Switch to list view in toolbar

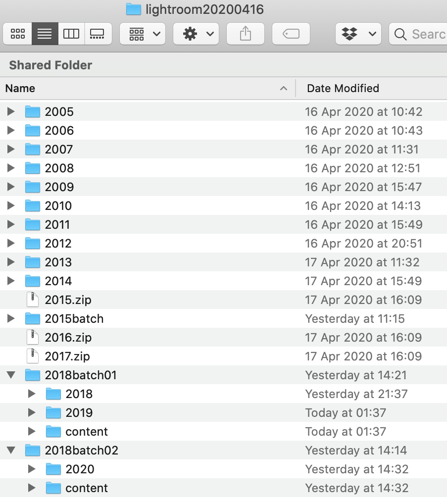[45, 34]
